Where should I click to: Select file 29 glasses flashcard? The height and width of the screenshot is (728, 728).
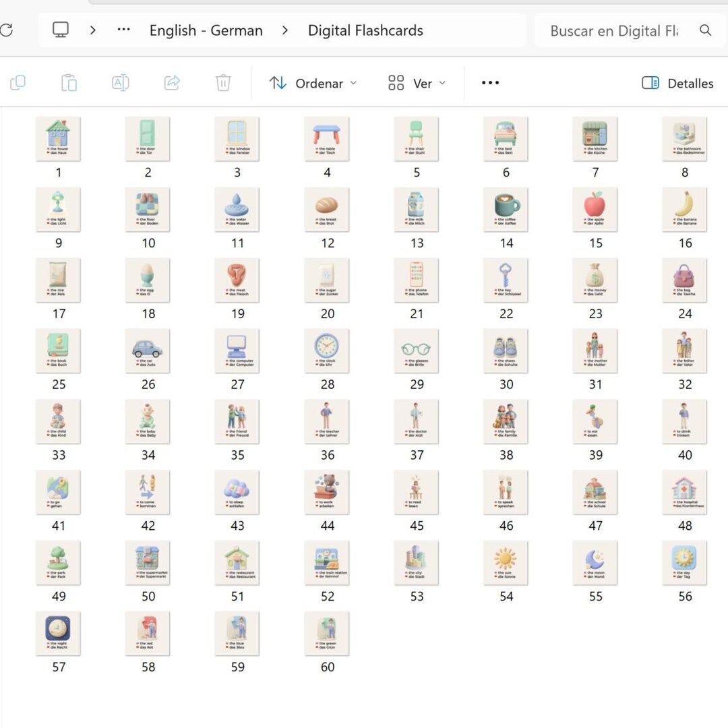click(x=416, y=351)
